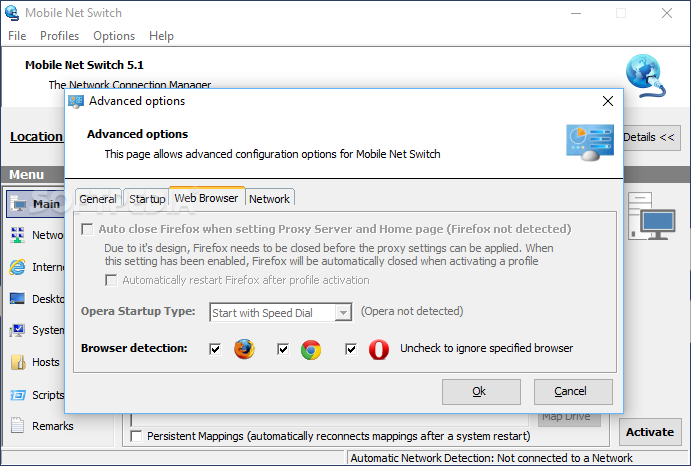Switch to the Network tab
This screenshot has height=466, width=691.
point(269,199)
